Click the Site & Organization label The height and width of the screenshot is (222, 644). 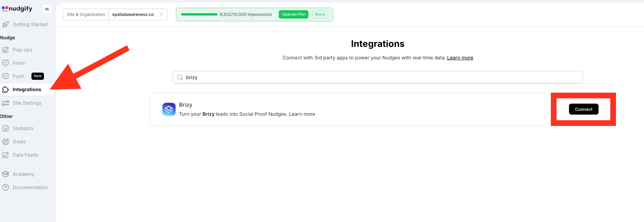(x=86, y=14)
